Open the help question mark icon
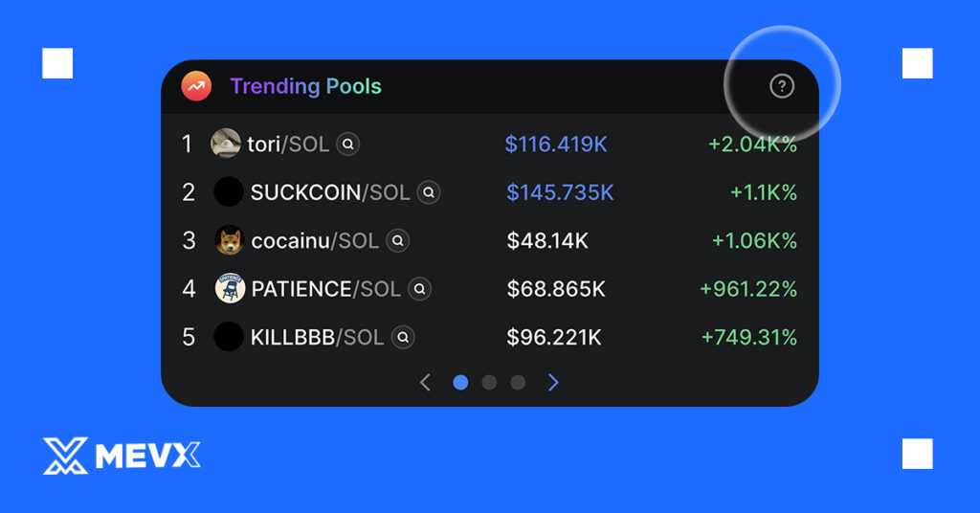The image size is (980, 513). [x=781, y=86]
